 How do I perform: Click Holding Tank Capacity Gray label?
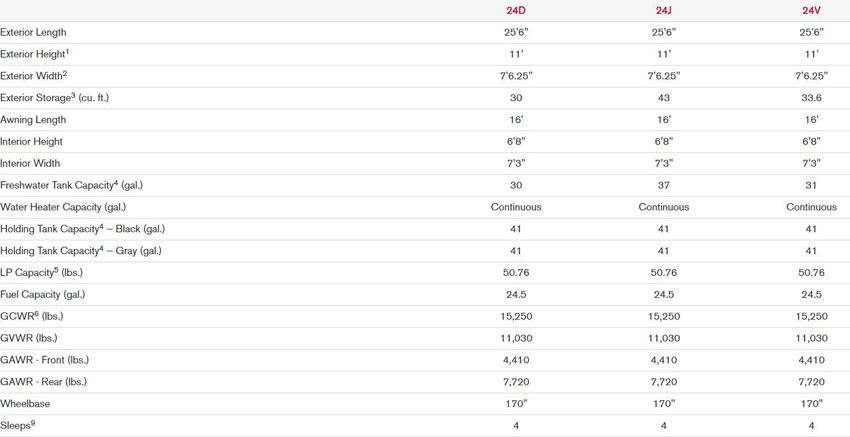[81, 251]
